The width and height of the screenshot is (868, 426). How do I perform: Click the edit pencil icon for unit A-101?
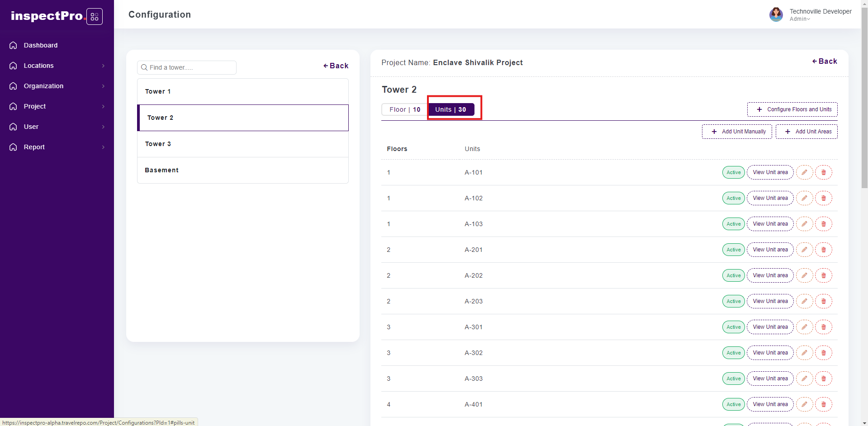[804, 172]
